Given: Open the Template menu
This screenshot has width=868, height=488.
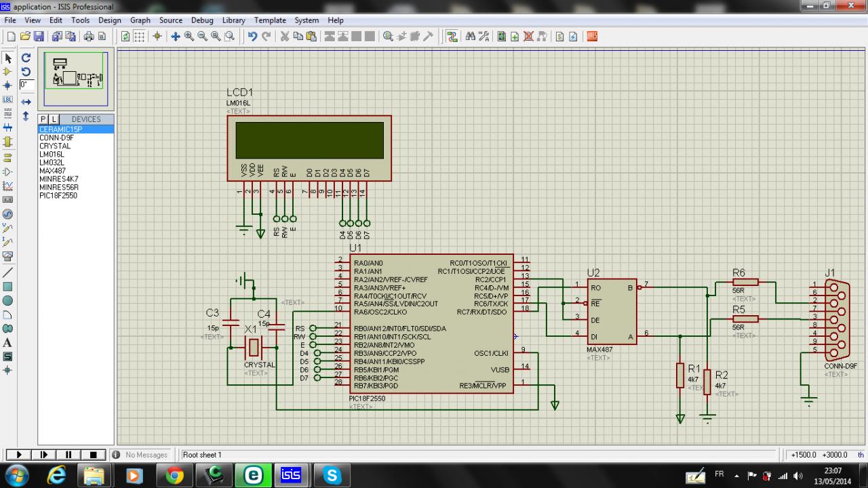Looking at the screenshot, I should pyautogui.click(x=270, y=20).
